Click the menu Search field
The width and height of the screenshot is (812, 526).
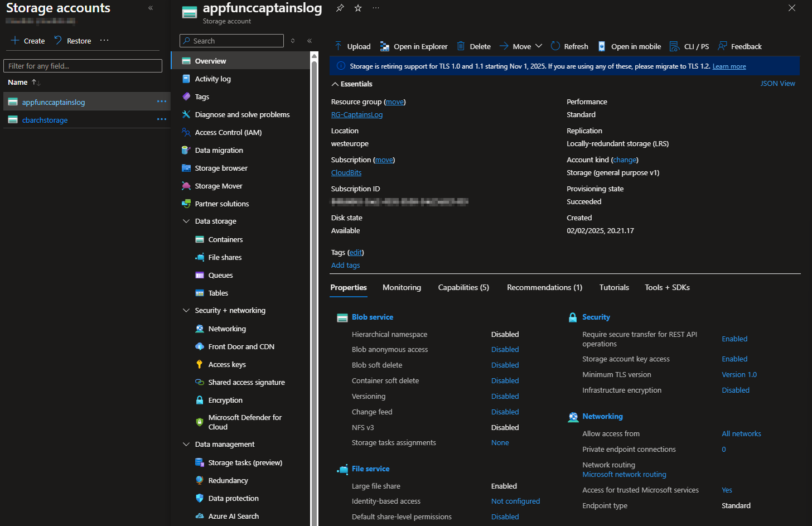pyautogui.click(x=231, y=41)
